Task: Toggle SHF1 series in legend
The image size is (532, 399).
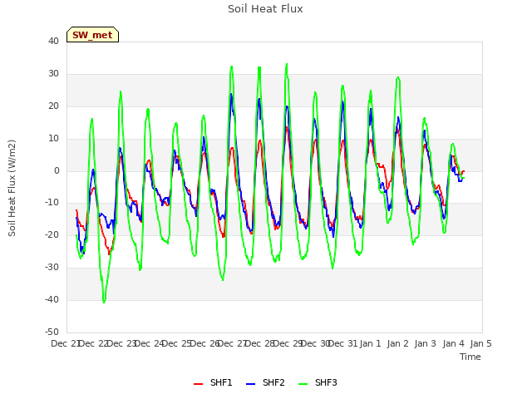Action: [213, 382]
